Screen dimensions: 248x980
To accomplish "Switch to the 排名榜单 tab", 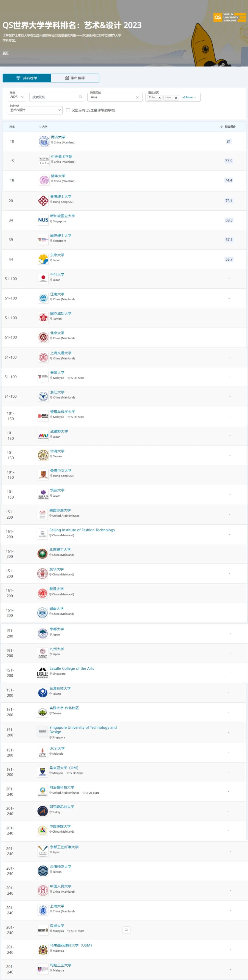I will [27, 78].
